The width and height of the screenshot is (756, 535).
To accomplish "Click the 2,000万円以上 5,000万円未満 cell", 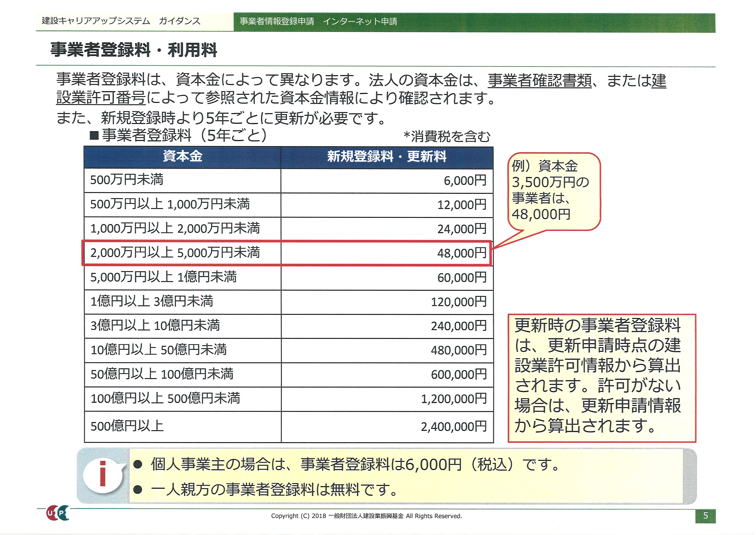I will 182,253.
